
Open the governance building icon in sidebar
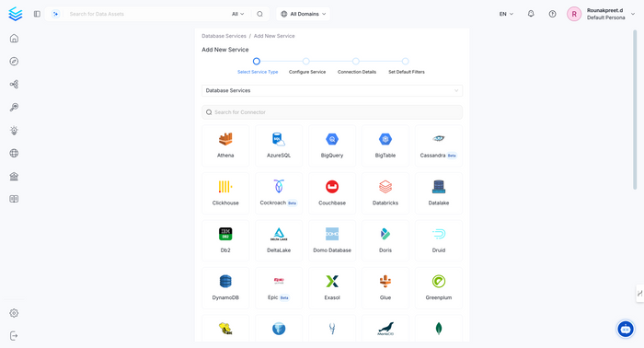tap(14, 176)
